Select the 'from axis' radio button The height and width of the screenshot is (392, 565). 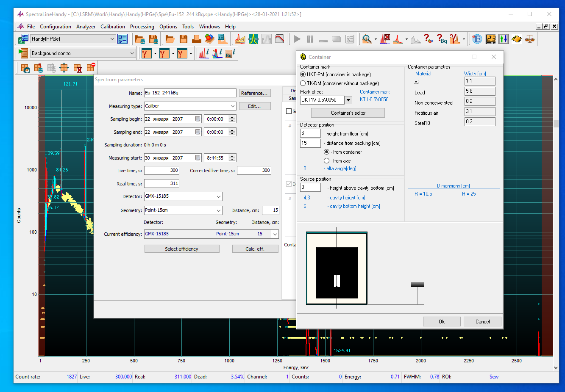click(x=326, y=161)
